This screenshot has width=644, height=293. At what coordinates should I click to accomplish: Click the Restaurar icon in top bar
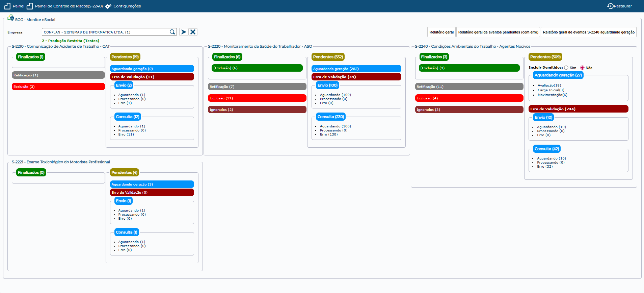pyautogui.click(x=610, y=6)
